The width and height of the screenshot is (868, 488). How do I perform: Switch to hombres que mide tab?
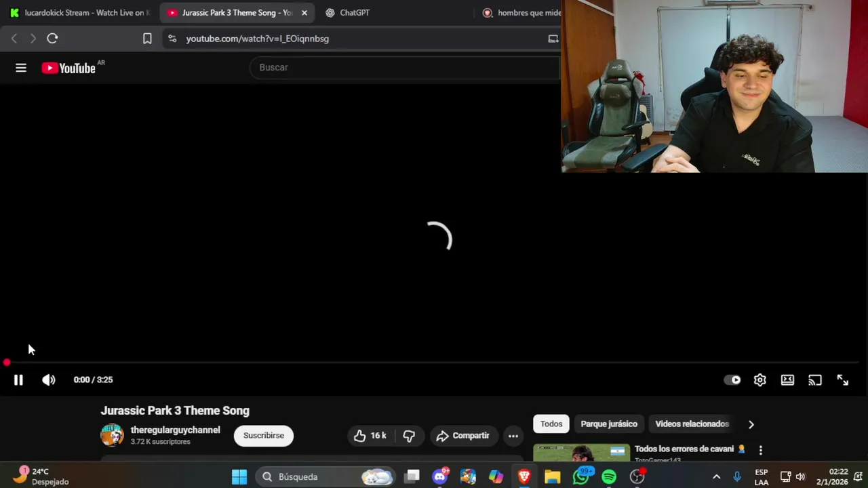click(521, 13)
